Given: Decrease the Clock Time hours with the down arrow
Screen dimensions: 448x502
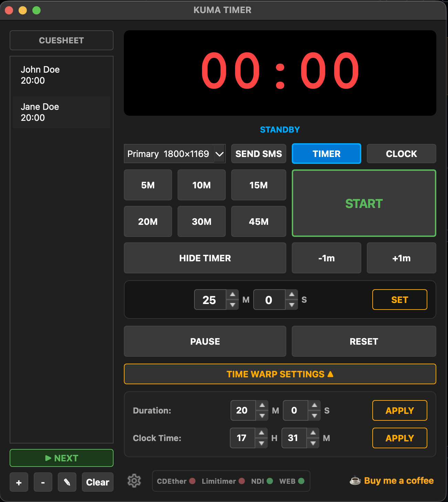Looking at the screenshot, I should (x=262, y=443).
